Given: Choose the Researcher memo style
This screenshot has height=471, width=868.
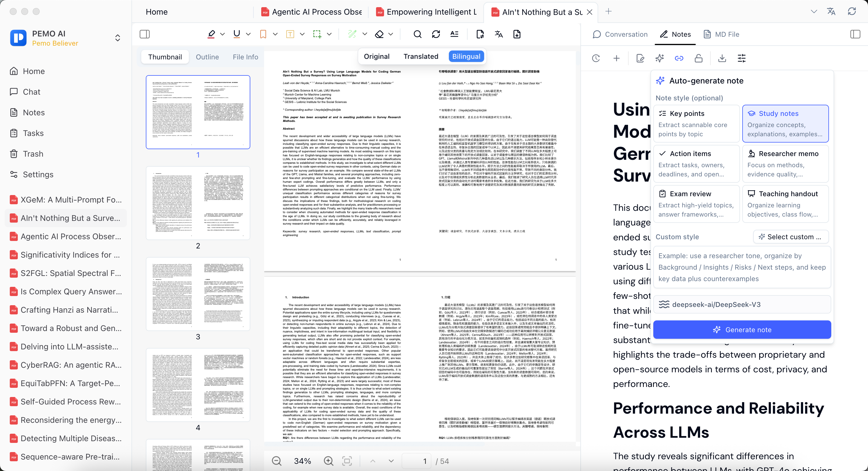Looking at the screenshot, I should tap(785, 164).
